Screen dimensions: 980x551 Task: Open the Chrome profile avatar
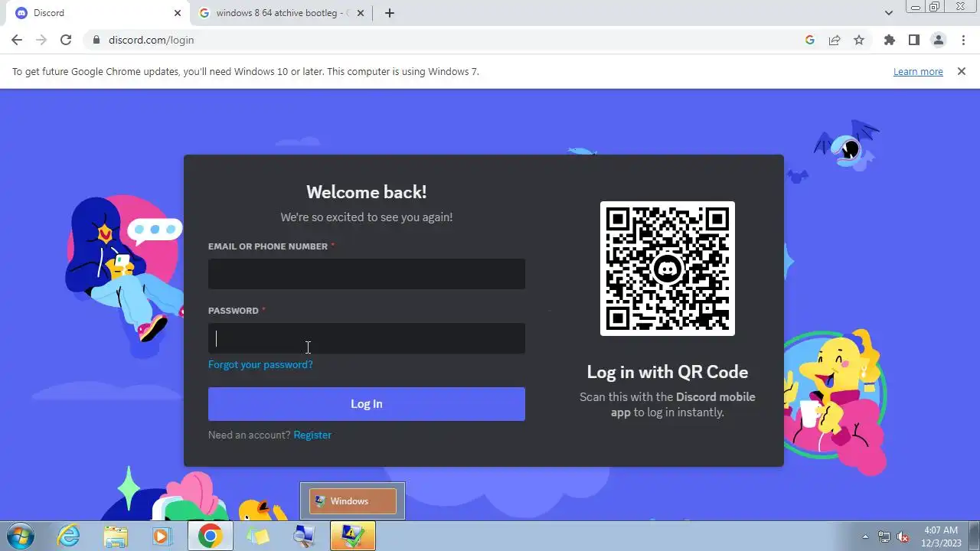tap(938, 40)
